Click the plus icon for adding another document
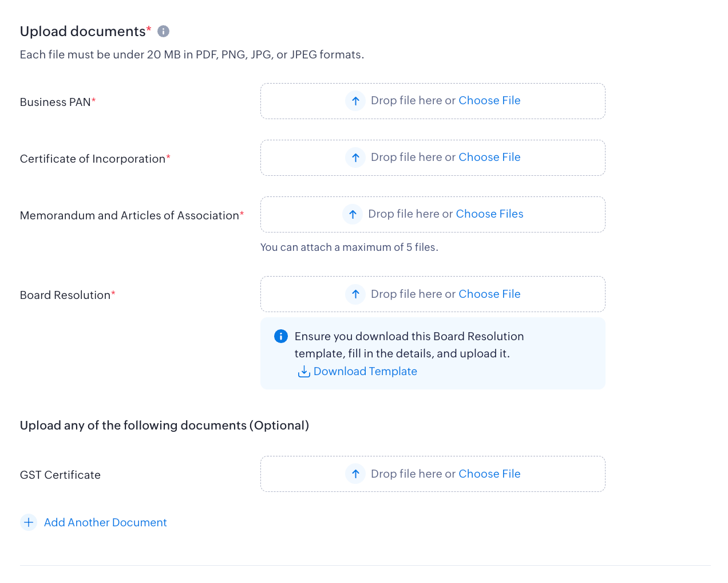 click(29, 522)
